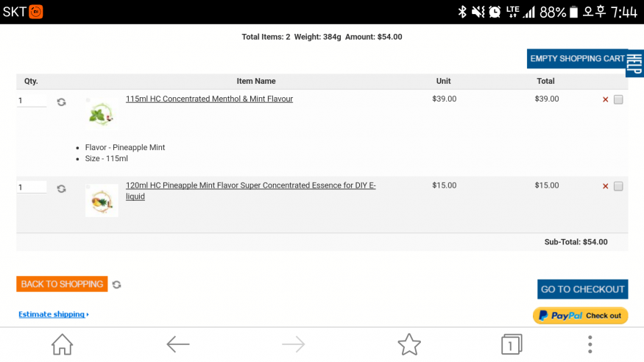This screenshot has height=362, width=644.
Task: Refresh quantity for Pineapple Mint Essence item
Action: click(x=61, y=188)
